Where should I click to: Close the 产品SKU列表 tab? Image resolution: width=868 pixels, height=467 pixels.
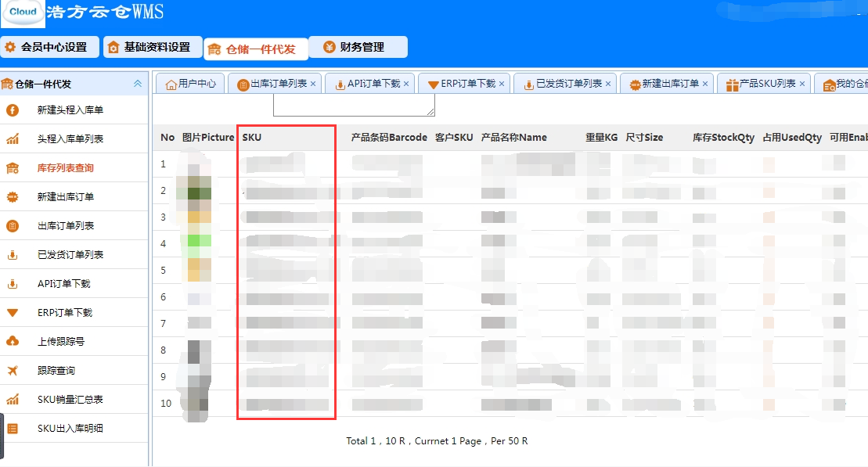pos(802,84)
